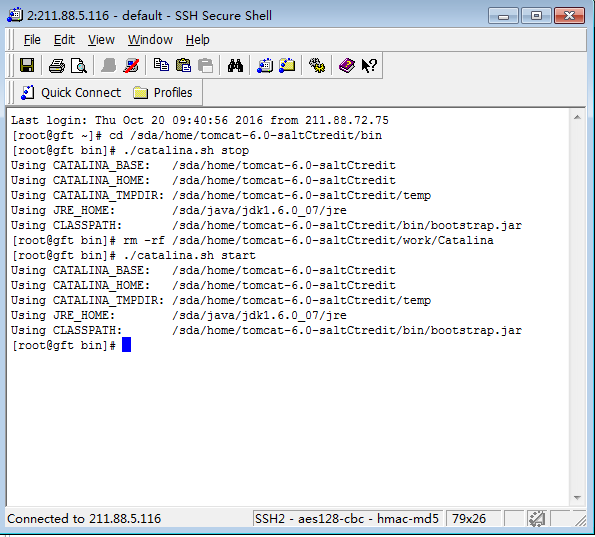Click the Copy icon in toolbar
Image resolution: width=595 pixels, height=537 pixels.
point(161,65)
